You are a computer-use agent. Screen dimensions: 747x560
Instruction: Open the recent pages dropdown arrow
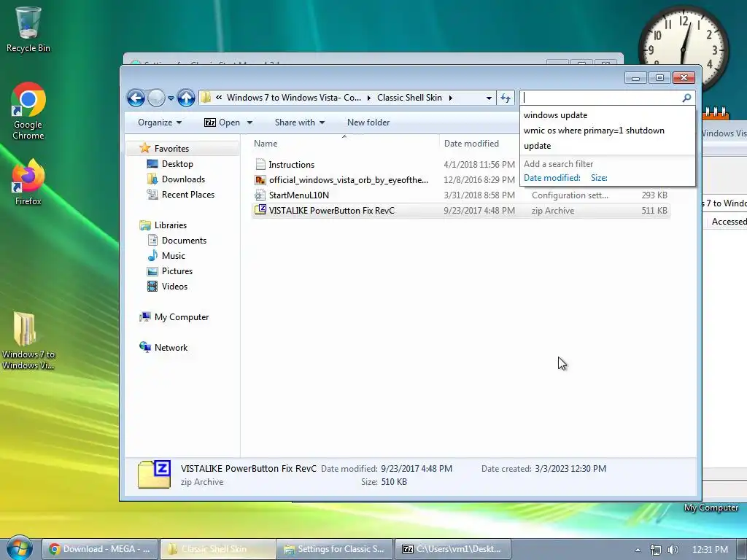171,98
